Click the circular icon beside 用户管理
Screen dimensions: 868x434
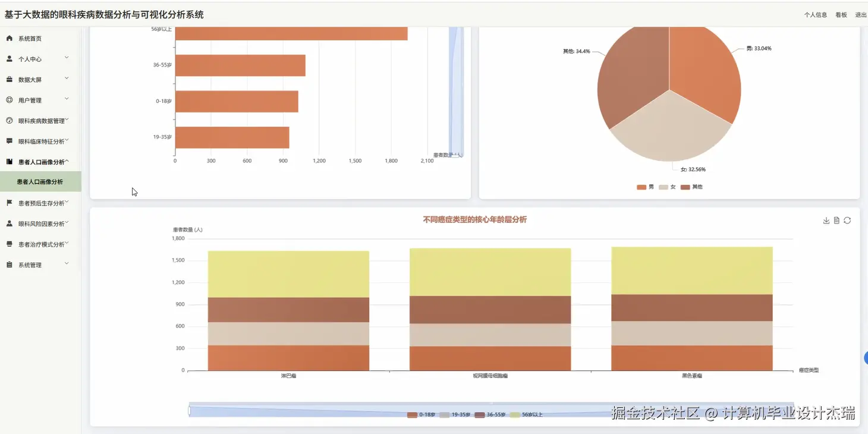coord(10,100)
